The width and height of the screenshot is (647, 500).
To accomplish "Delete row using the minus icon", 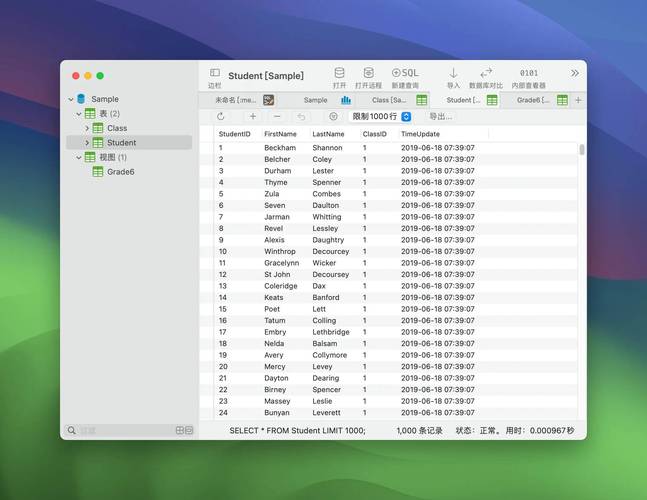I will [x=277, y=116].
